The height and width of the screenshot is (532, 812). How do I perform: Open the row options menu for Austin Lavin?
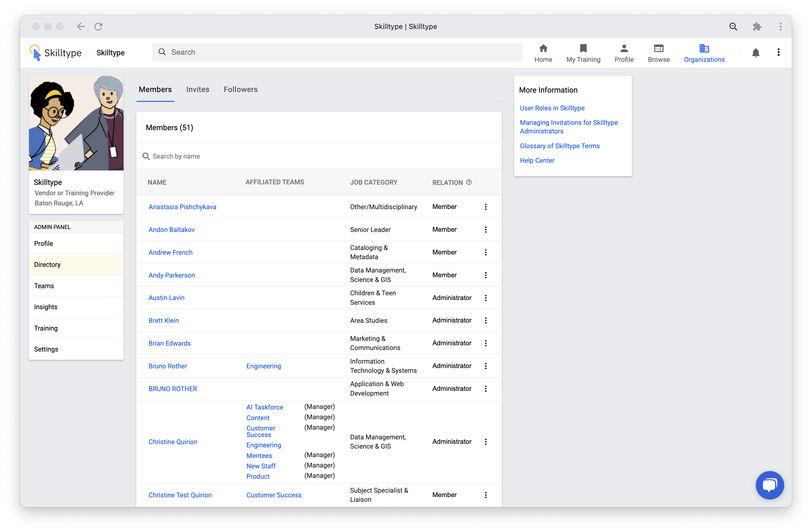pos(486,298)
